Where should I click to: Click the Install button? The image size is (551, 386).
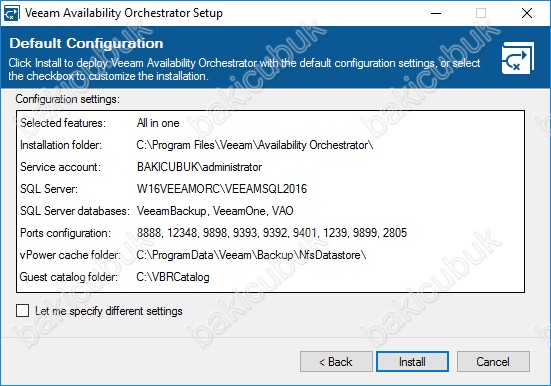coord(412,361)
